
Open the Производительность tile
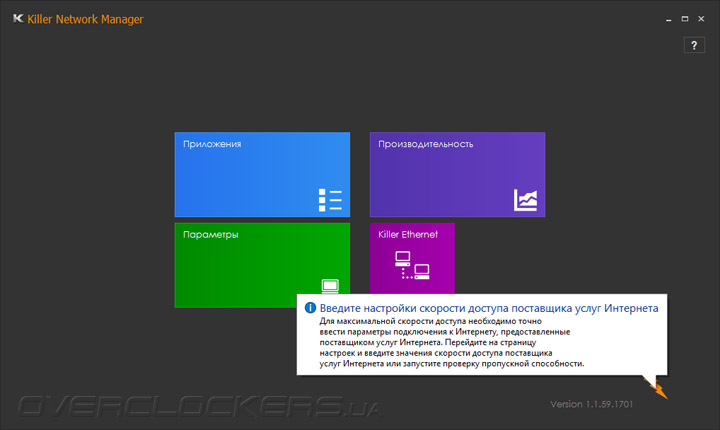point(457,175)
